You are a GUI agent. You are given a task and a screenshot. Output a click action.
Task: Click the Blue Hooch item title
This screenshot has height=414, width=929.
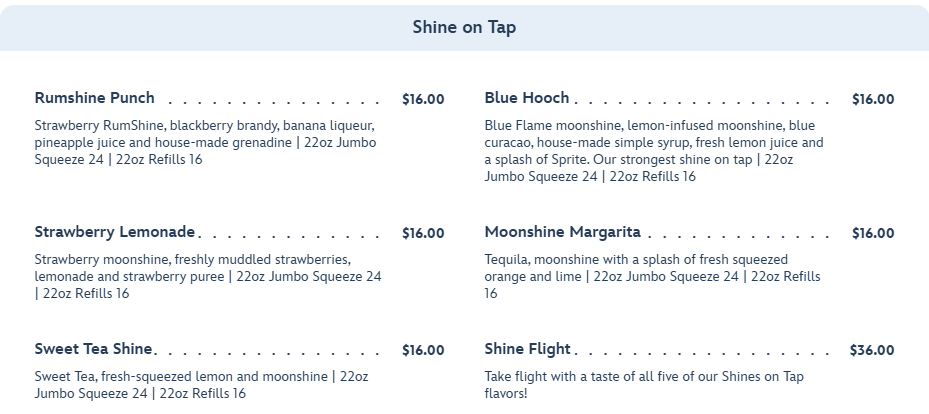[527, 98]
